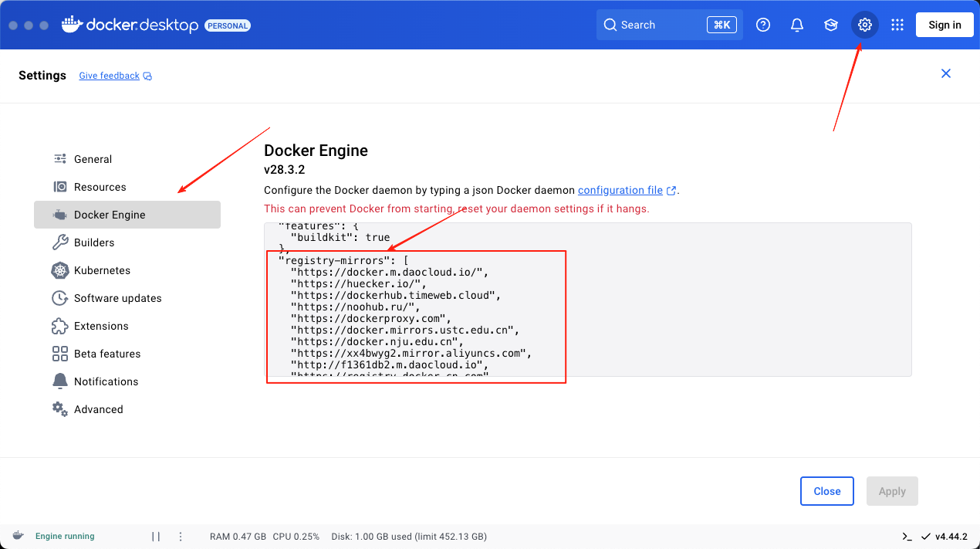Screen dimensions: 980x549
Task: Click the Kubernetes wheel icon in sidebar
Action: click(x=60, y=270)
